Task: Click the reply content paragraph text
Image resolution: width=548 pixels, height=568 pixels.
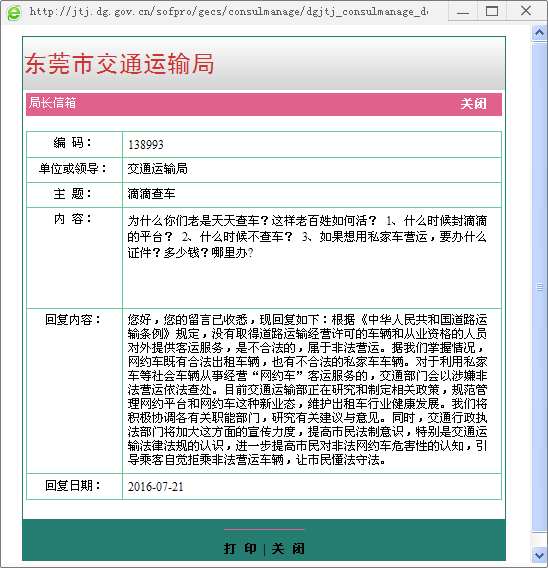Action: tap(307, 390)
